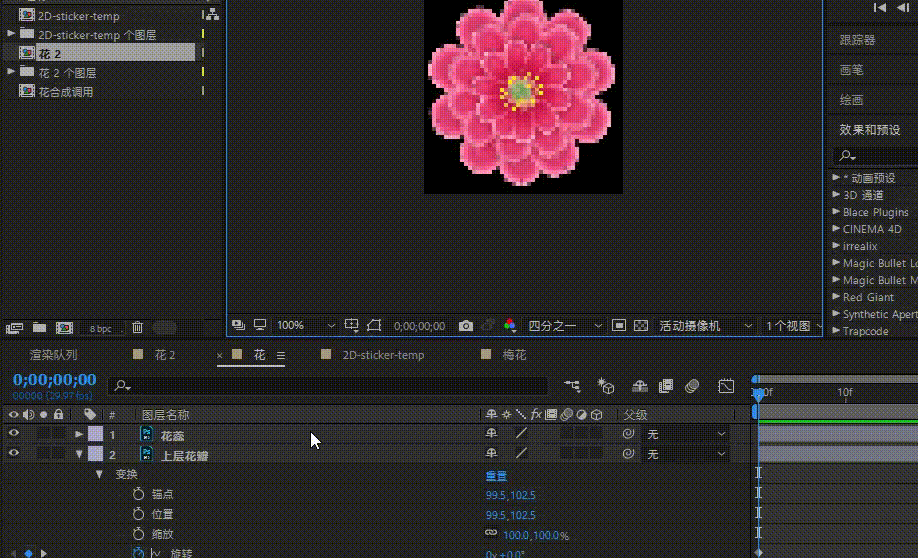Viewport: 918px width, 558px height.
Task: Click the search icon in Effects and Presets
Action: [847, 156]
